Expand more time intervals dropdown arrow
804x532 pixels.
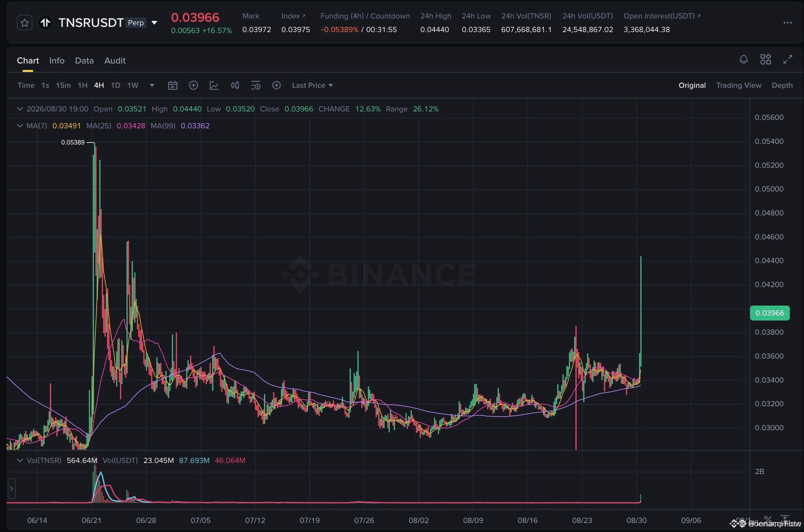coord(152,85)
